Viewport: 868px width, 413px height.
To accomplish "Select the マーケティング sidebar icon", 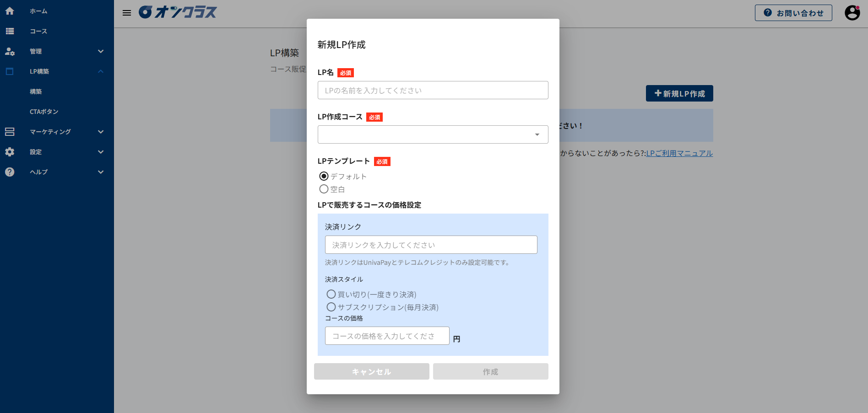I will tap(10, 132).
